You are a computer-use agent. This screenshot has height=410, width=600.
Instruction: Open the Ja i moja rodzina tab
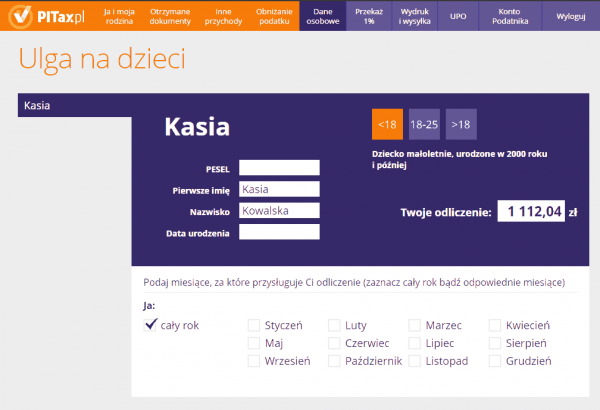[119, 16]
